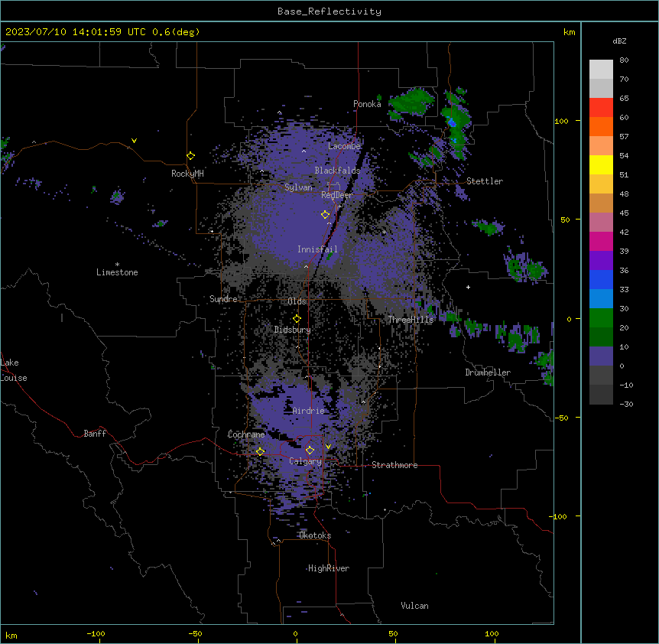Click the asterisk marker above Limestone
Image resolution: width=659 pixels, height=644 pixels.
(x=117, y=265)
